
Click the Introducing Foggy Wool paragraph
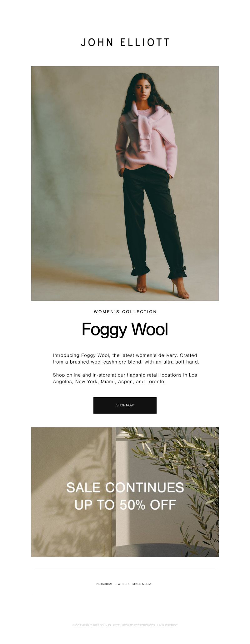(x=126, y=359)
